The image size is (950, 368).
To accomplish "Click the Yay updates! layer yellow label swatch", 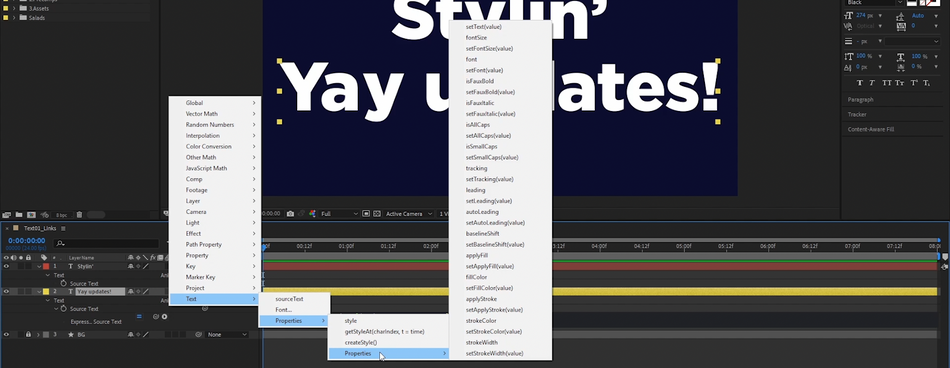I will coord(46,292).
